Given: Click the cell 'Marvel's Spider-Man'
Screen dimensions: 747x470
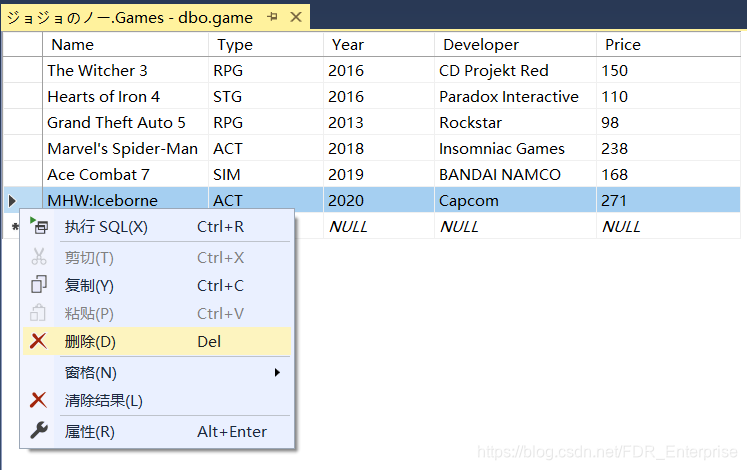Looking at the screenshot, I should pos(125,149).
